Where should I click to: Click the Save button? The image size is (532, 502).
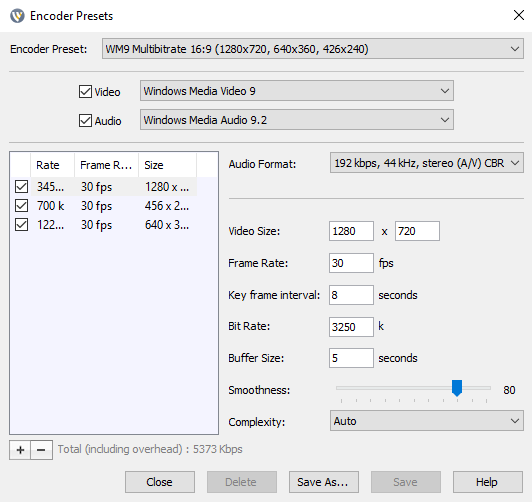pyautogui.click(x=406, y=482)
